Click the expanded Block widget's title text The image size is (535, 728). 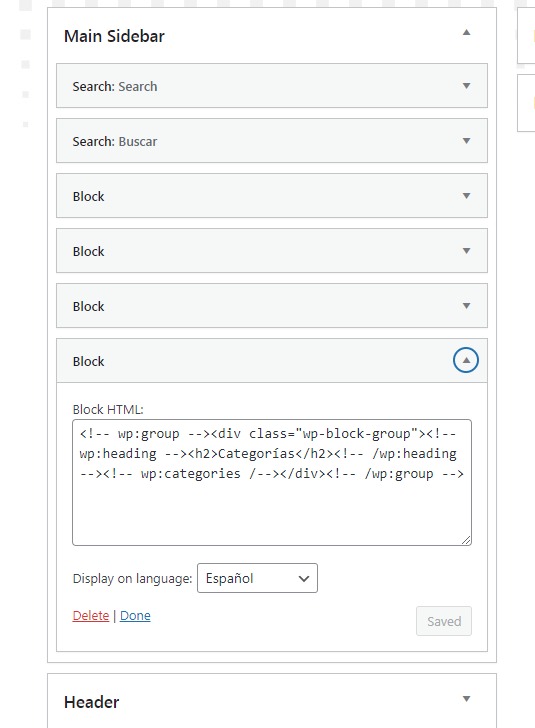88,361
